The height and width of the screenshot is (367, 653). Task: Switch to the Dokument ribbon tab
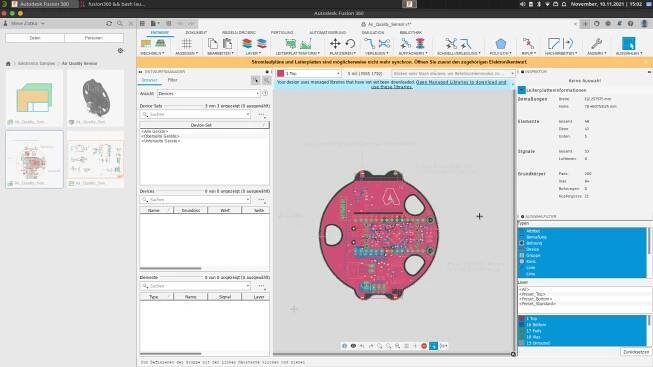tap(196, 32)
